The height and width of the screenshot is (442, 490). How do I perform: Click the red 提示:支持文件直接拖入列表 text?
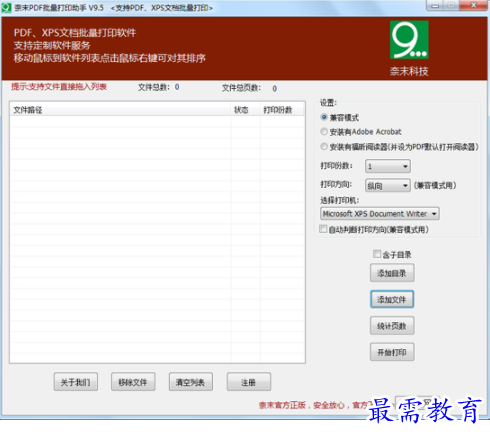59,87
